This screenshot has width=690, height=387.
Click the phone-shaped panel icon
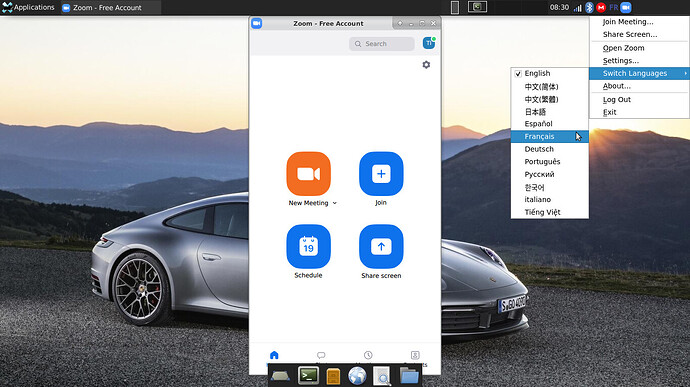[x=455, y=7]
